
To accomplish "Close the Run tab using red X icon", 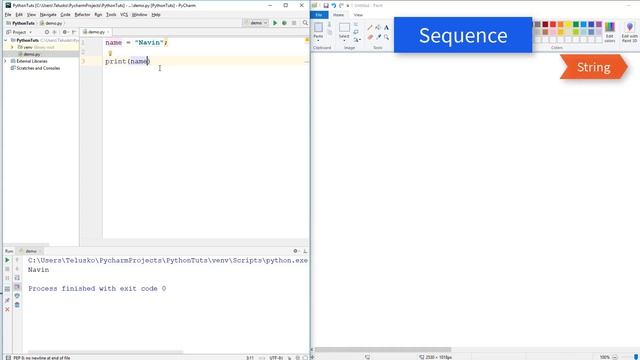I will tap(7, 309).
